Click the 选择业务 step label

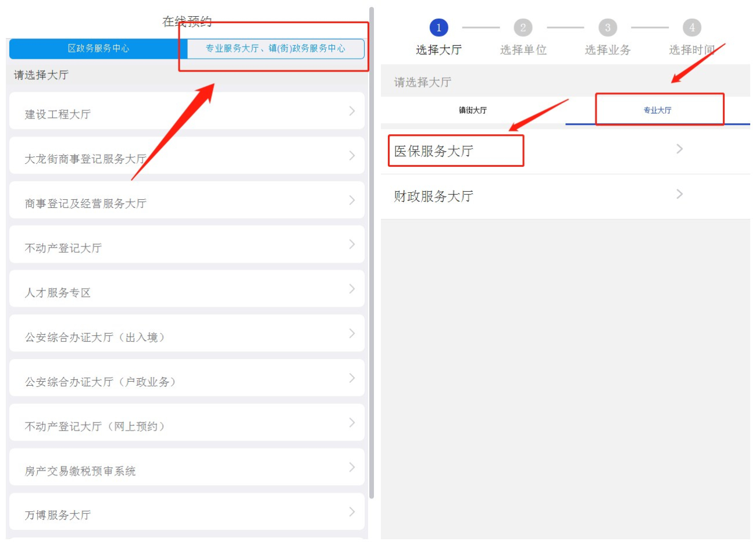coord(608,50)
